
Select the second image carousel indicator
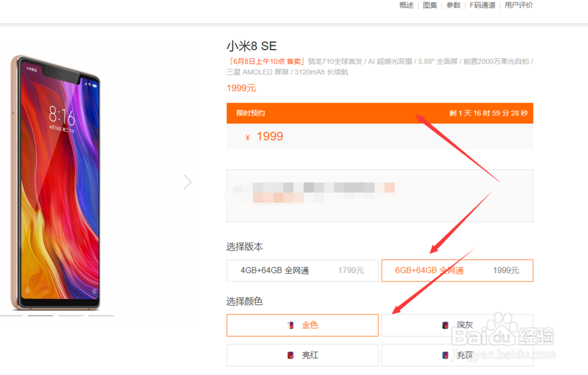pos(41,316)
